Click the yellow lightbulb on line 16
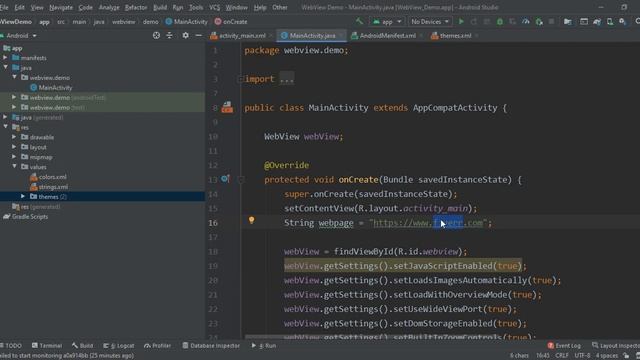Screen dimensions: 640x360 click(x=251, y=220)
